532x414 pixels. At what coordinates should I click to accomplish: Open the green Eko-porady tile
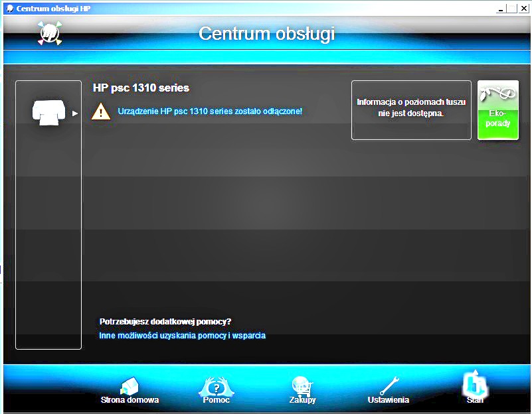498,110
